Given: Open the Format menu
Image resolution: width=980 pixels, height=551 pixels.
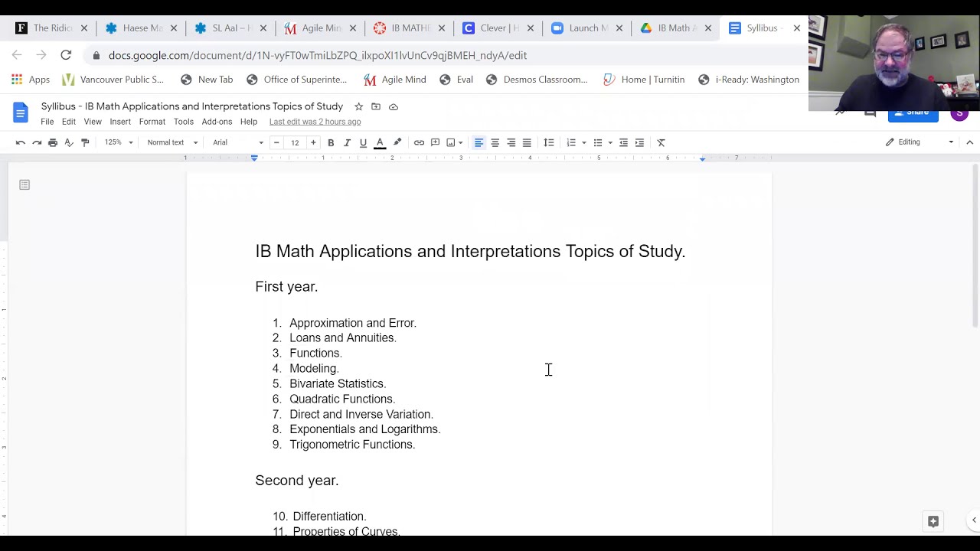Looking at the screenshot, I should (x=152, y=122).
